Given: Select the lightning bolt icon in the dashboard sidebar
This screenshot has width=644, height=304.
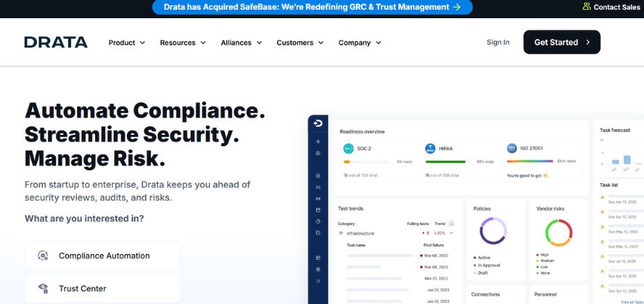Looking at the screenshot, I should click(318, 141).
